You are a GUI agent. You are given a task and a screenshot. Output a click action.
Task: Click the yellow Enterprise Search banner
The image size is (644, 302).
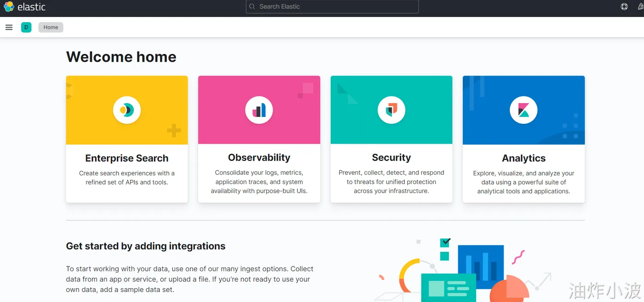[127, 110]
